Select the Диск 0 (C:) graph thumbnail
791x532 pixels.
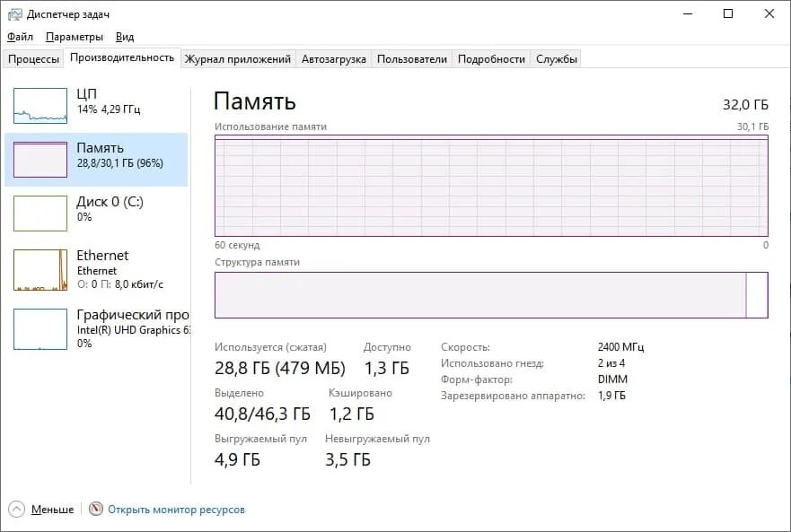coord(40,214)
